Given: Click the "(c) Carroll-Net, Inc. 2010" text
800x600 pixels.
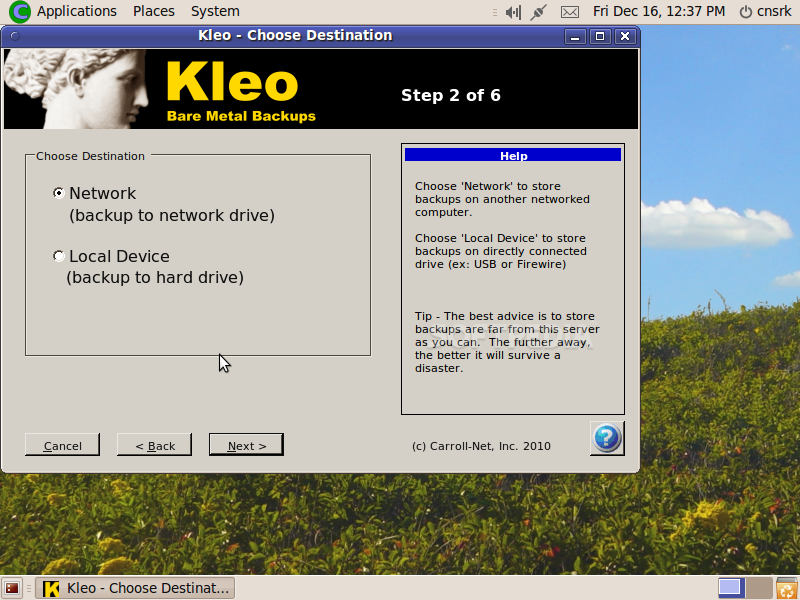Looking at the screenshot, I should coord(481,446).
